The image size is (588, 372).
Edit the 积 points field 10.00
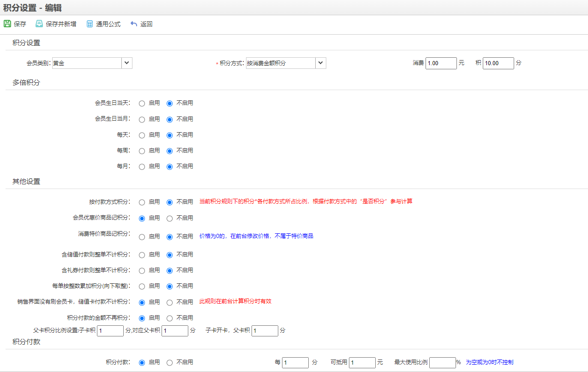pos(498,63)
